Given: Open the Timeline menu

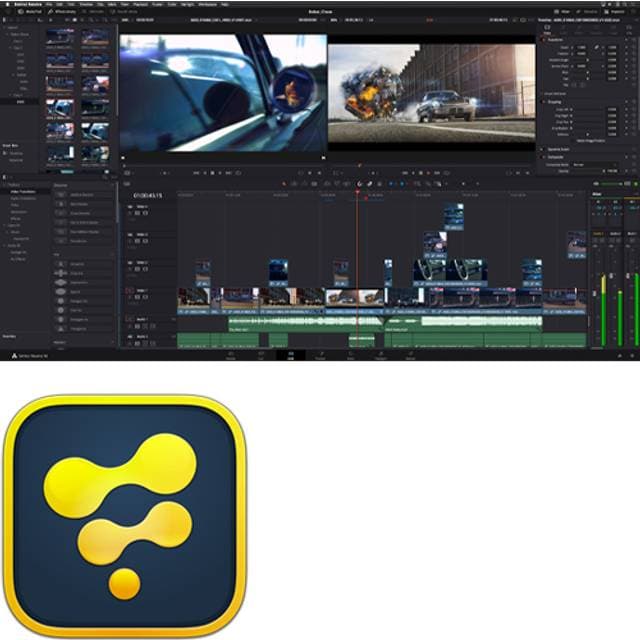Looking at the screenshot, I should [x=86, y=4].
